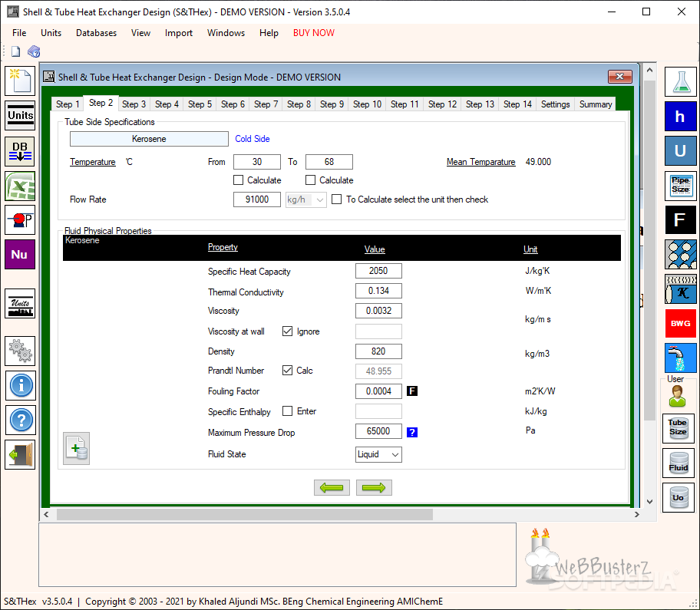The width and height of the screenshot is (700, 610).
Task: Click the From temperature field showing 30
Action: tap(257, 162)
